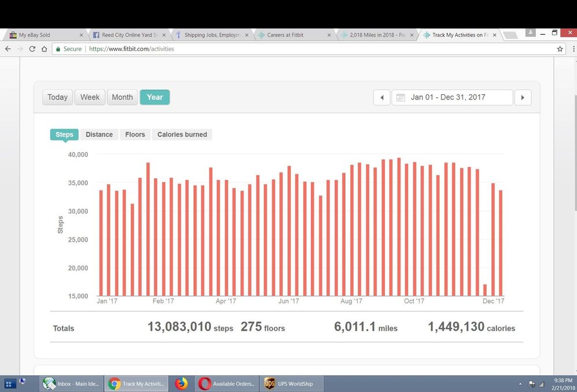The width and height of the screenshot is (577, 392).
Task: Click the 275 floors total
Action: point(262,327)
